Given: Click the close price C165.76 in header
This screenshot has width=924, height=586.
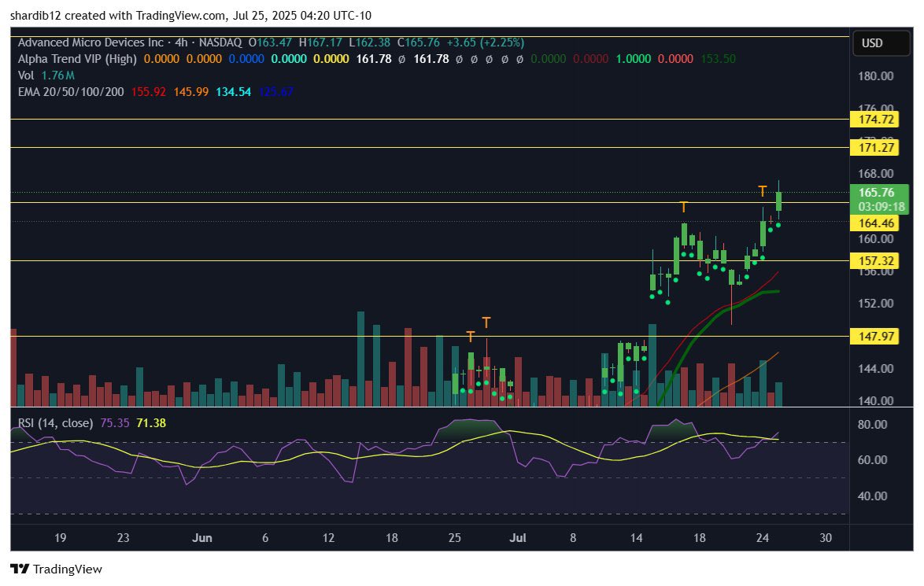Looking at the screenshot, I should click(419, 42).
